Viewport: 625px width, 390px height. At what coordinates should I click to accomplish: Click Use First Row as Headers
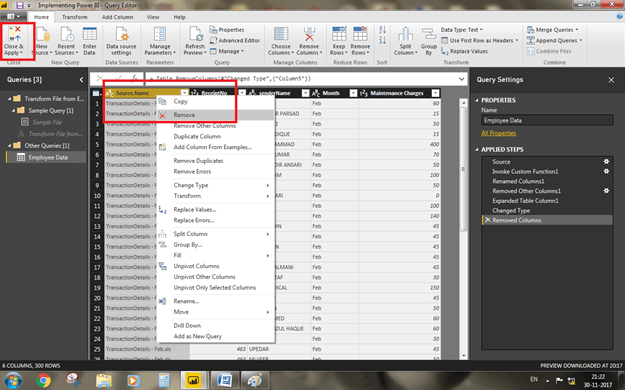click(x=480, y=40)
